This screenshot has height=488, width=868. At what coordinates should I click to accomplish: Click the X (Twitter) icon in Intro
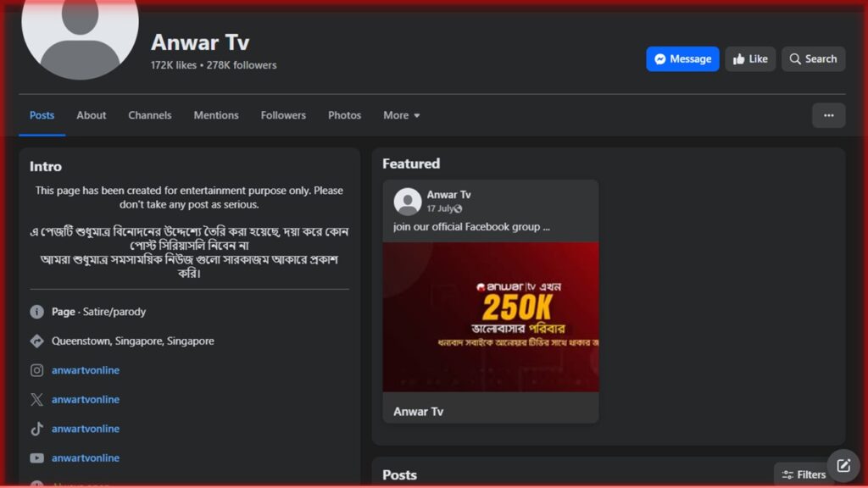[37, 400]
